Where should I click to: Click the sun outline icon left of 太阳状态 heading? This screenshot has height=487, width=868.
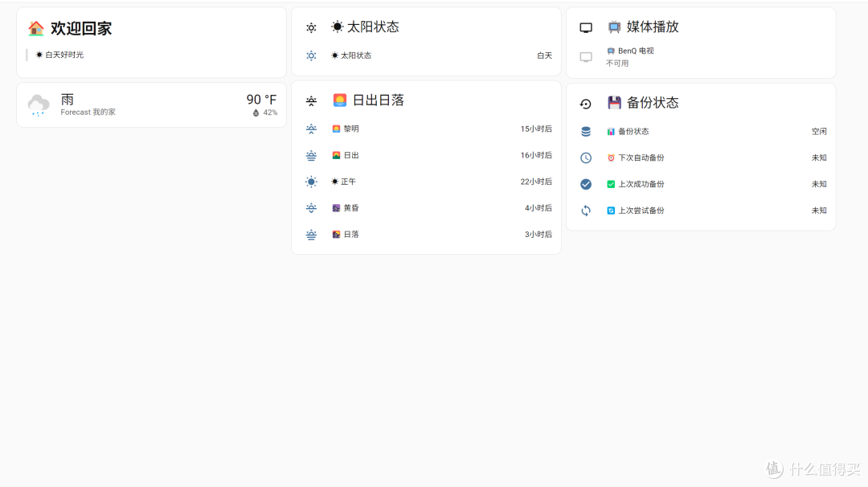(311, 27)
